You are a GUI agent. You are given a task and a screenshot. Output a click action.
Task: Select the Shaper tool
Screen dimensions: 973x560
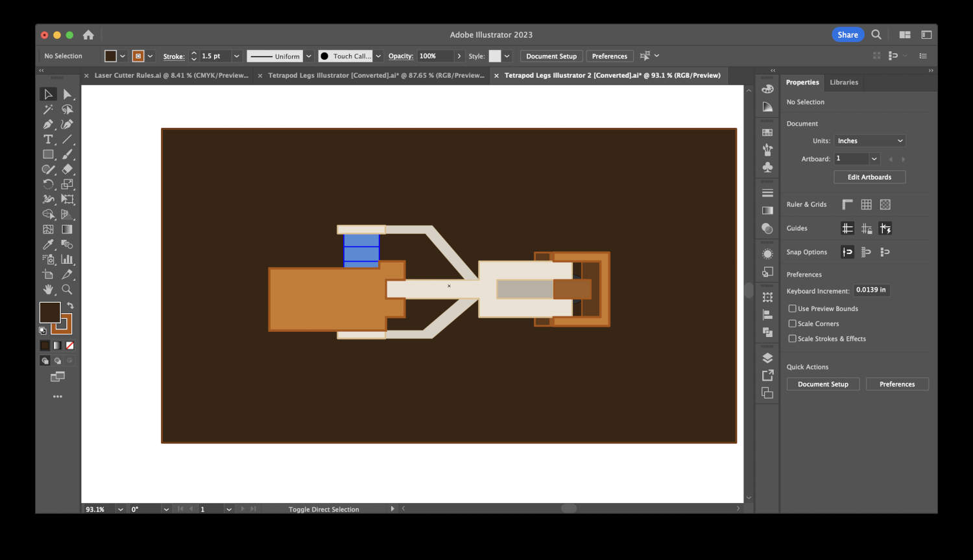click(48, 169)
